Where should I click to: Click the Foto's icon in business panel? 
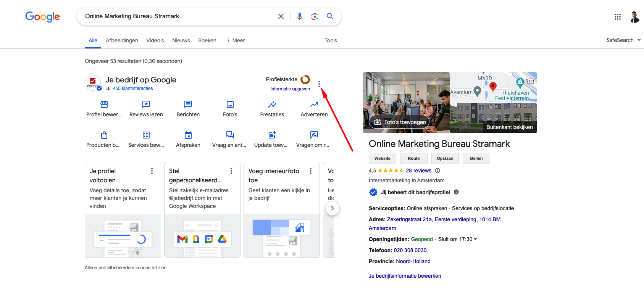point(230,105)
